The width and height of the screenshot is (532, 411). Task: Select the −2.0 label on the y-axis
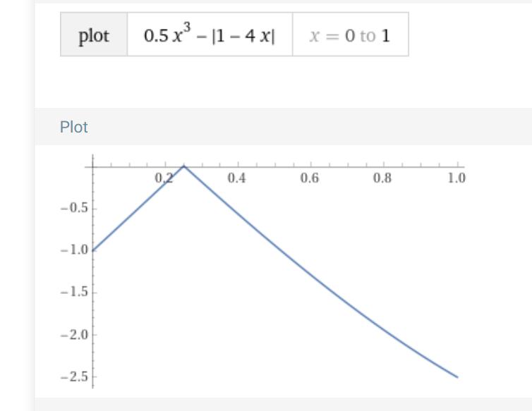pyautogui.click(x=73, y=335)
